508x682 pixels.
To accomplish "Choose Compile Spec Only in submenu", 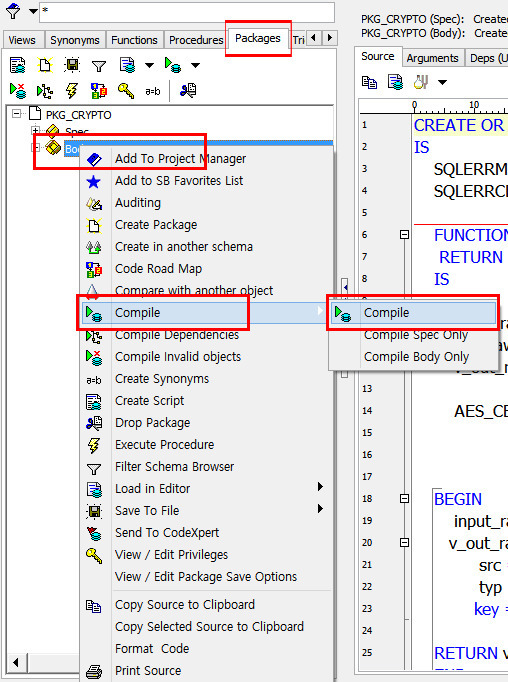I will [415, 335].
